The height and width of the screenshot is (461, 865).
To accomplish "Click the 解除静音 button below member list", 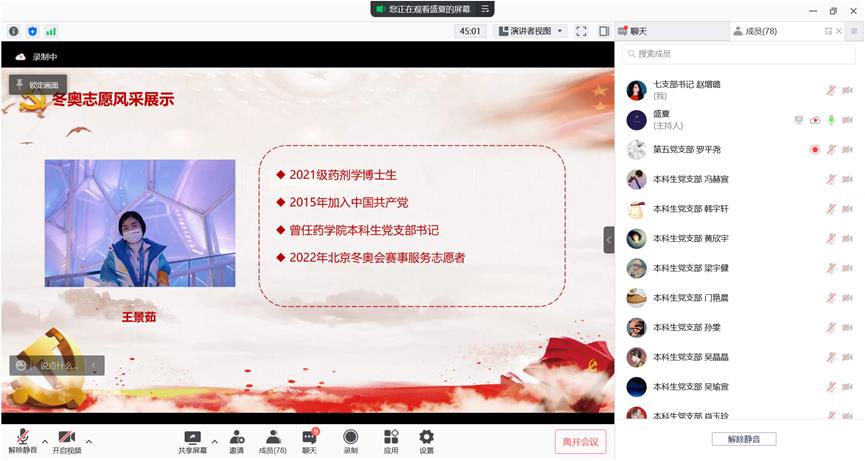I will coord(743,439).
